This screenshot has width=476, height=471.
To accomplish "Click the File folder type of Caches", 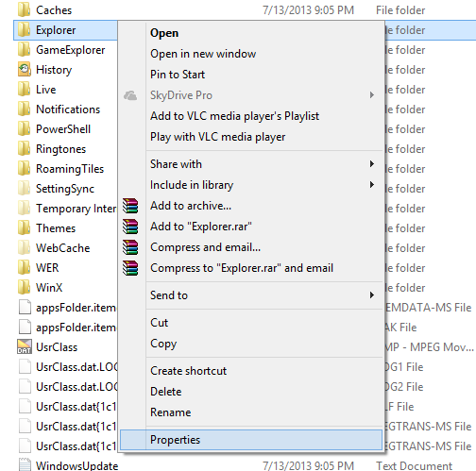I will tap(400, 10).
